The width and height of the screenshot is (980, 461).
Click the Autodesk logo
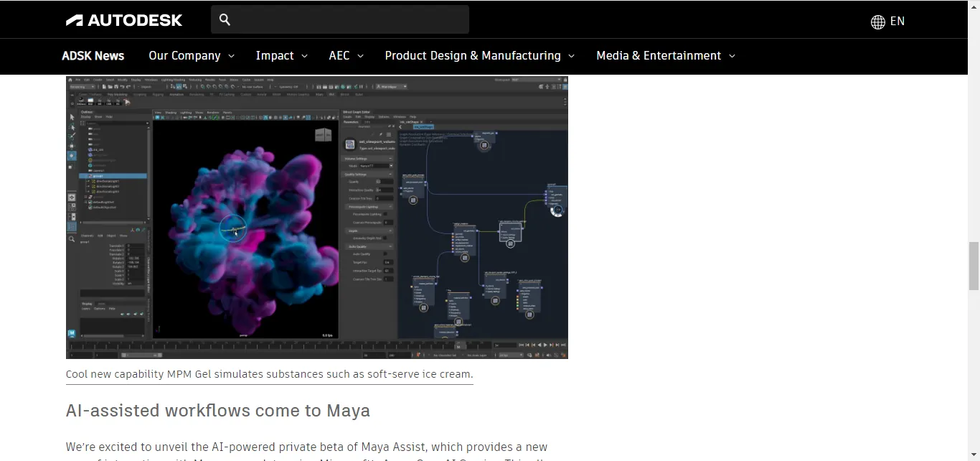(123, 19)
